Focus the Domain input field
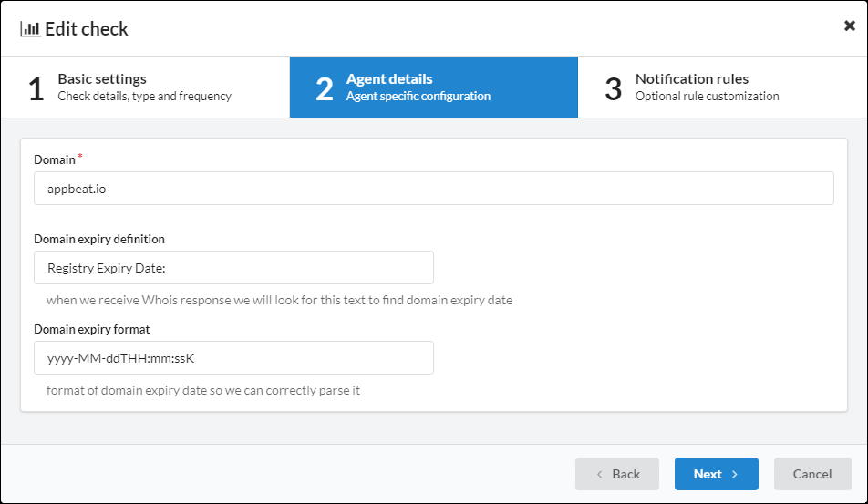The width and height of the screenshot is (868, 504). pyautogui.click(x=433, y=188)
